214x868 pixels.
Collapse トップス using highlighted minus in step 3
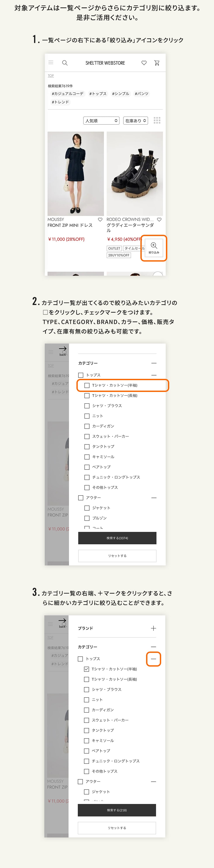coord(154,659)
